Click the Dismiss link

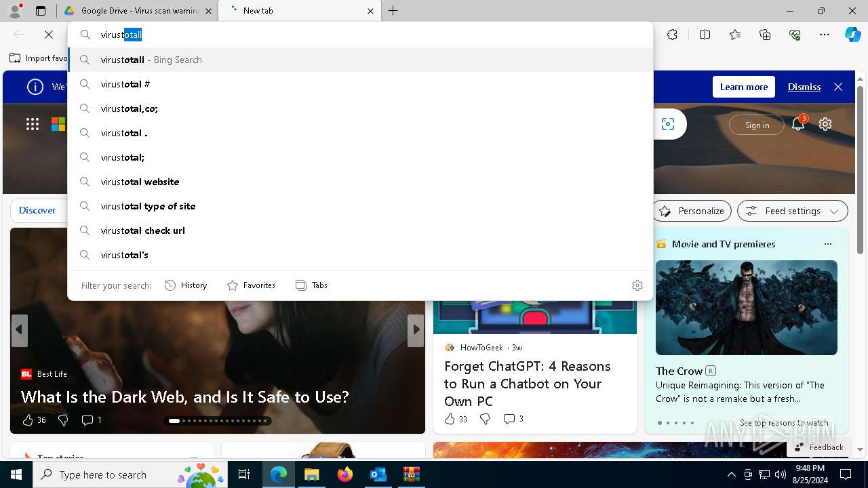pyautogui.click(x=804, y=87)
